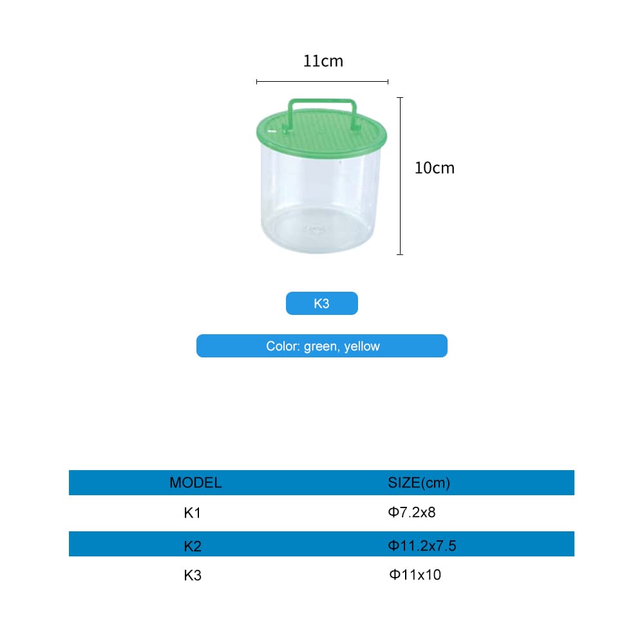Click the vertical height dimension line
This screenshot has width=644, height=644.
pyautogui.click(x=400, y=193)
